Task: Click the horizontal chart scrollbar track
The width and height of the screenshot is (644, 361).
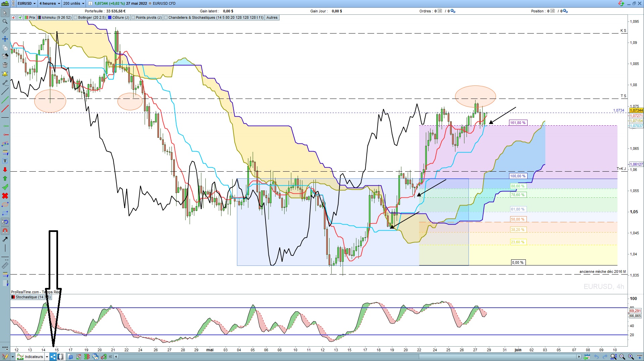Action: click(x=347, y=357)
